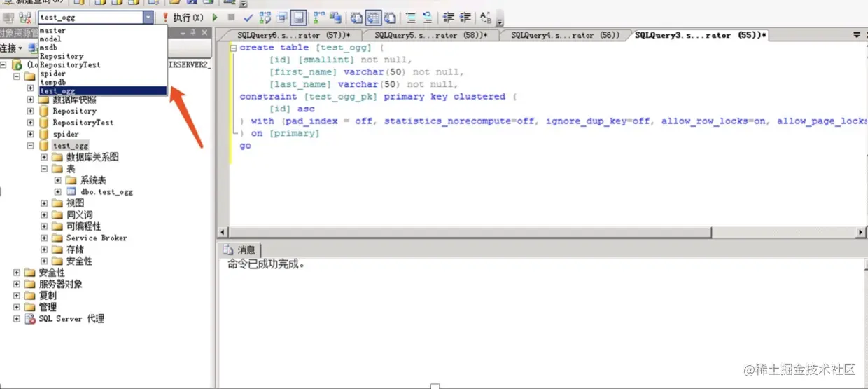Click the SQL Server 代理 agent icon
868x389 pixels.
coord(30,319)
